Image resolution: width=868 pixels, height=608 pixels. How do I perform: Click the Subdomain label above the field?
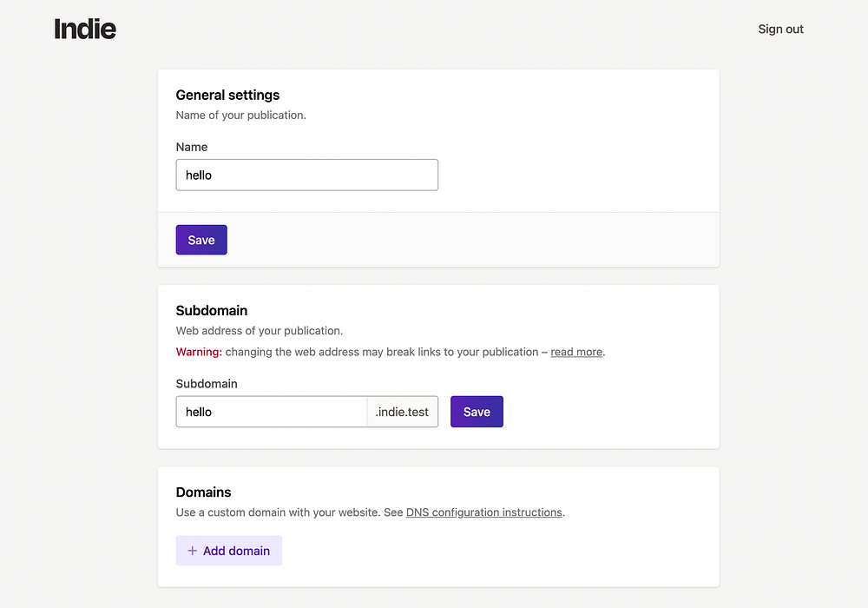(207, 383)
